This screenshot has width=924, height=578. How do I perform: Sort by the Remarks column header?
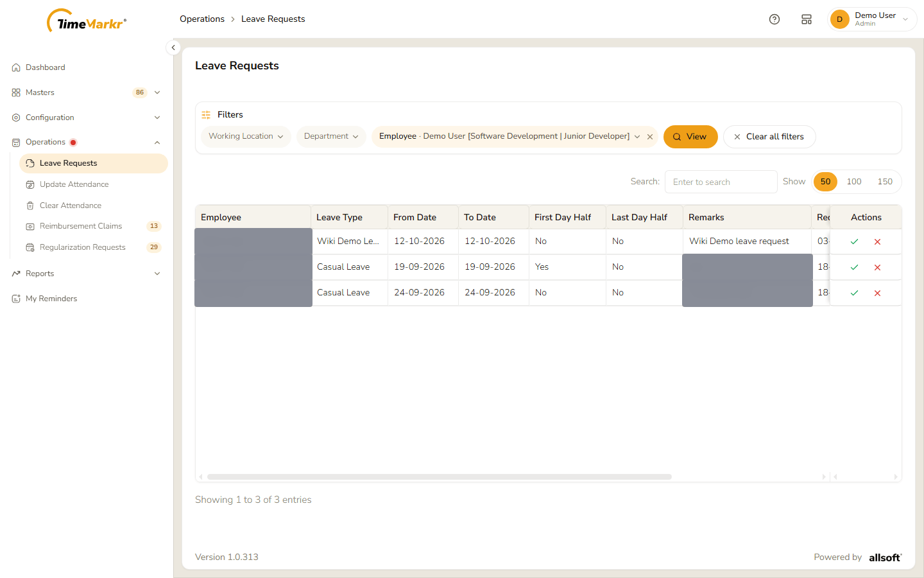pyautogui.click(x=747, y=217)
